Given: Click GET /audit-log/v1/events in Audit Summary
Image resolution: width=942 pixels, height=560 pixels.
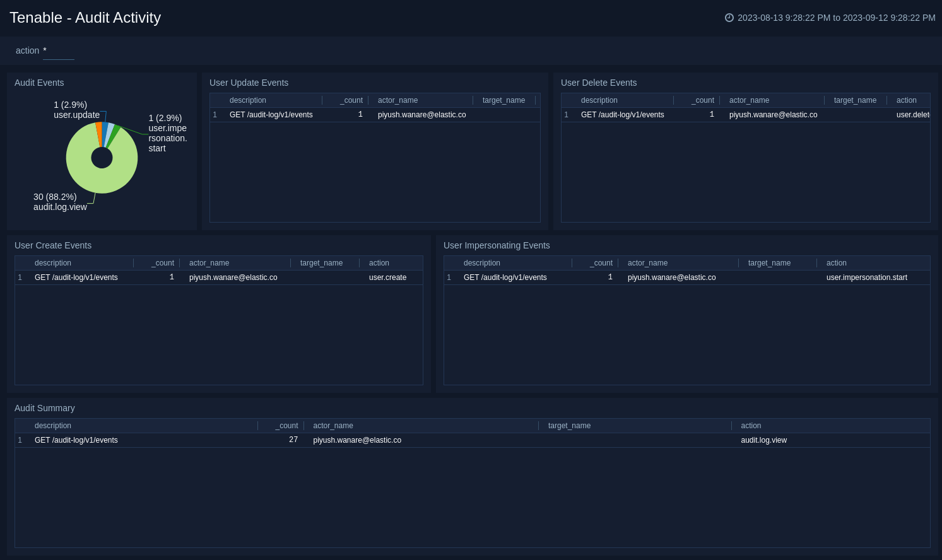Looking at the screenshot, I should click(x=76, y=440).
